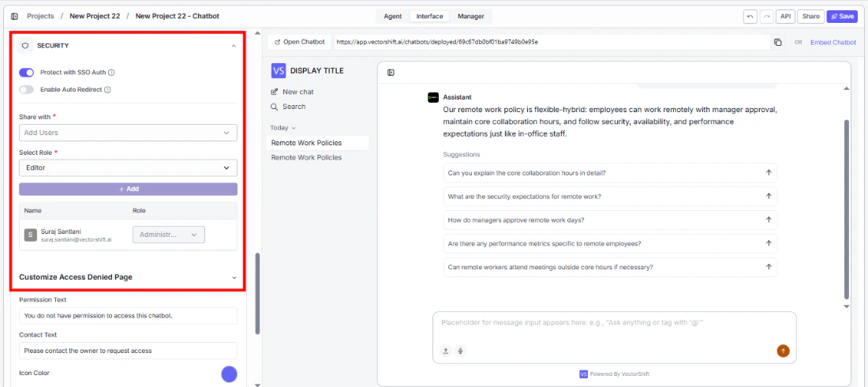Screen dimensions: 868x387
Task: Collapse the Customize Access Denied Page section
Action: [234, 277]
